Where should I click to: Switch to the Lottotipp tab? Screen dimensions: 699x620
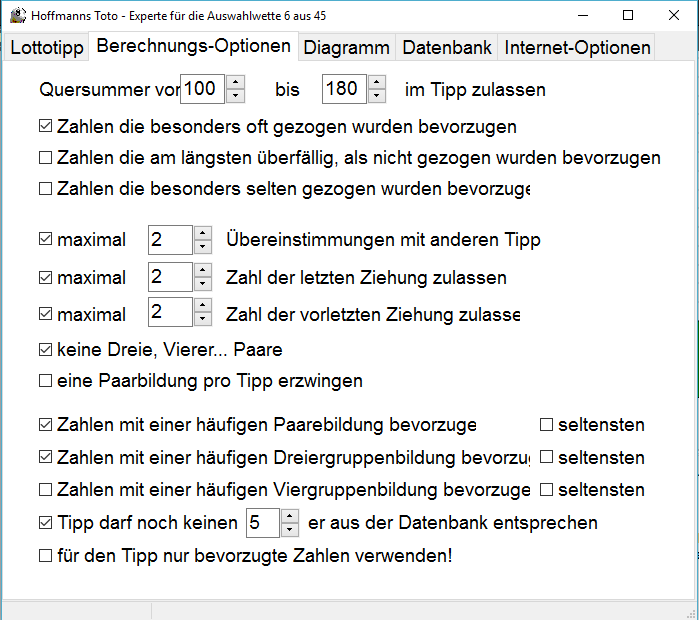click(47, 47)
